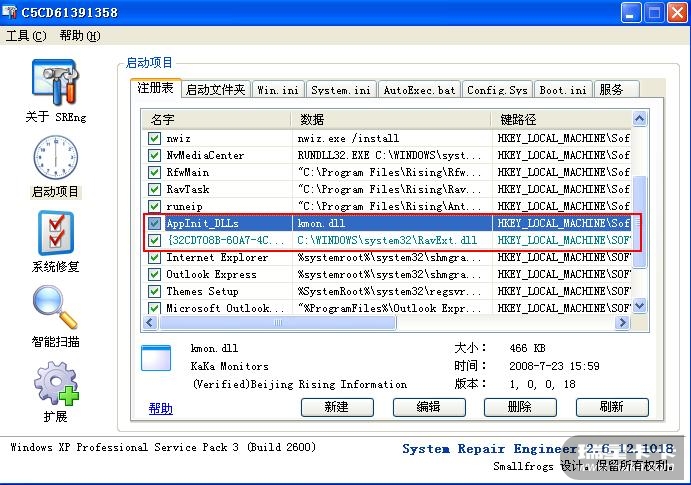Select the runeip row name

click(184, 207)
